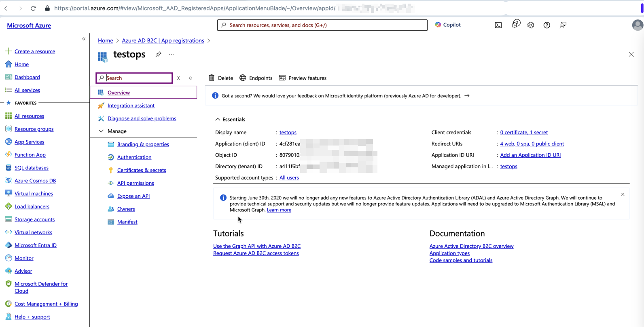Screen dimensions: 644x327
Task: Open Certificates & secrets menu item
Action: (x=141, y=170)
